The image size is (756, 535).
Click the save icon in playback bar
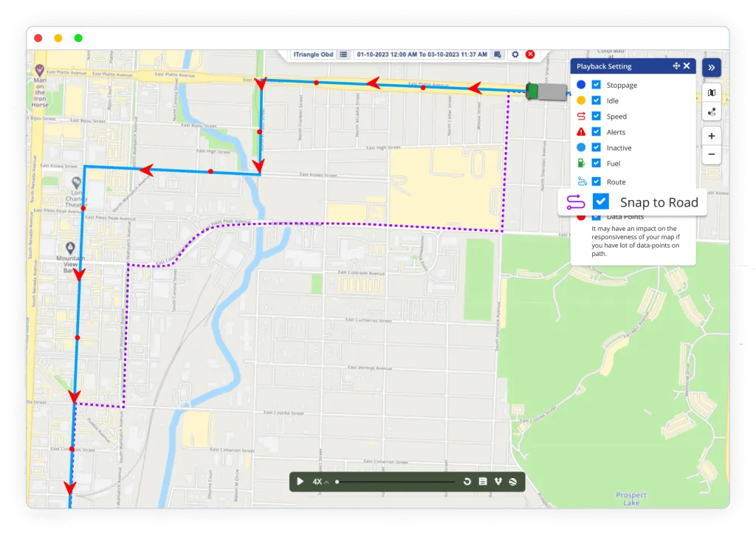pyautogui.click(x=483, y=482)
